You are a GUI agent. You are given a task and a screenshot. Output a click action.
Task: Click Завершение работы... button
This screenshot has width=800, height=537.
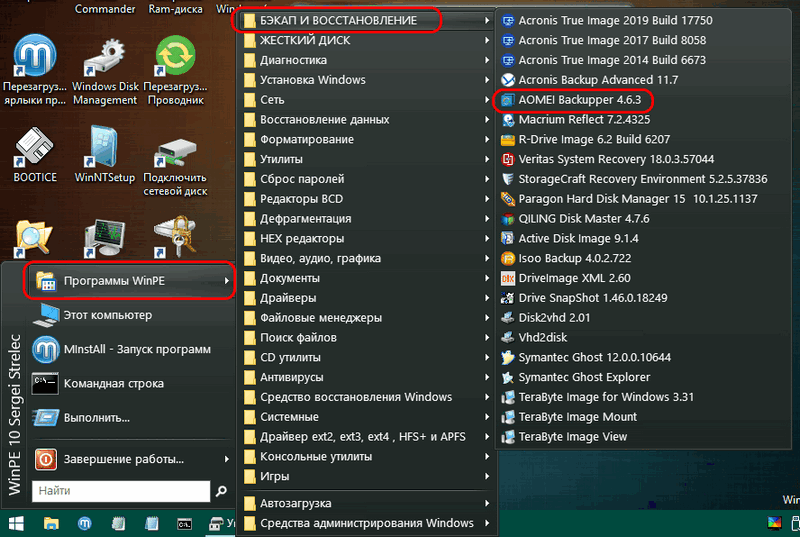coord(131,459)
